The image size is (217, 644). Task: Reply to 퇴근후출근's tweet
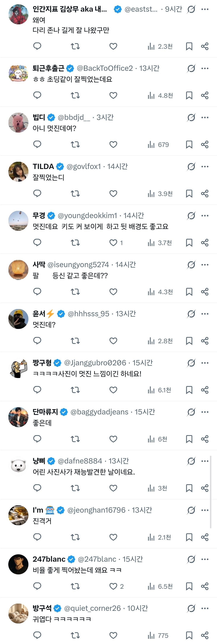[37, 95]
